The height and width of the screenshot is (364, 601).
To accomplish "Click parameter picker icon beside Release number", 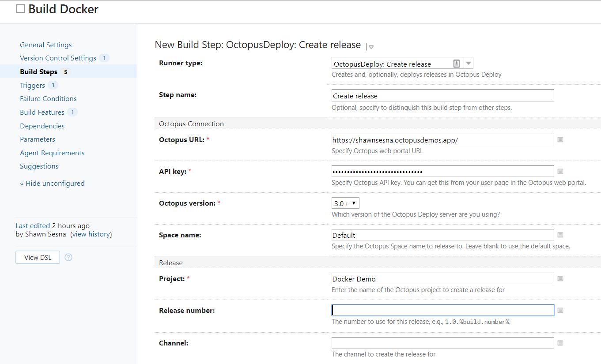I will coord(560,310).
